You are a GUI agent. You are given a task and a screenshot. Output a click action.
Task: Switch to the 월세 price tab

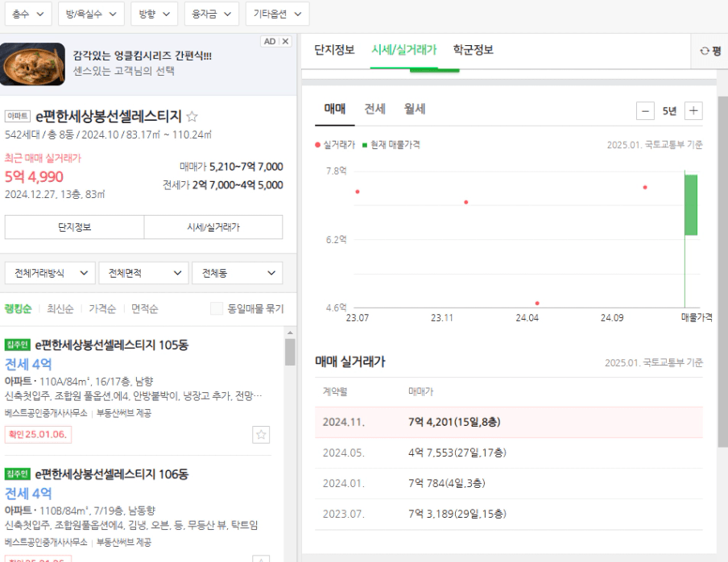(x=415, y=109)
